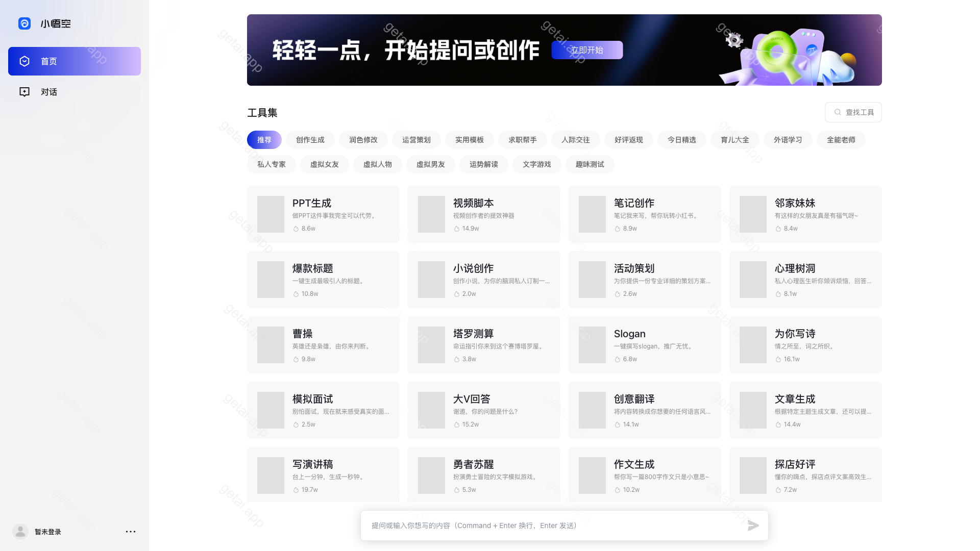This screenshot has height=551, width=980.
Task: Click the search magnifier icon in 查找工具
Action: 838,112
